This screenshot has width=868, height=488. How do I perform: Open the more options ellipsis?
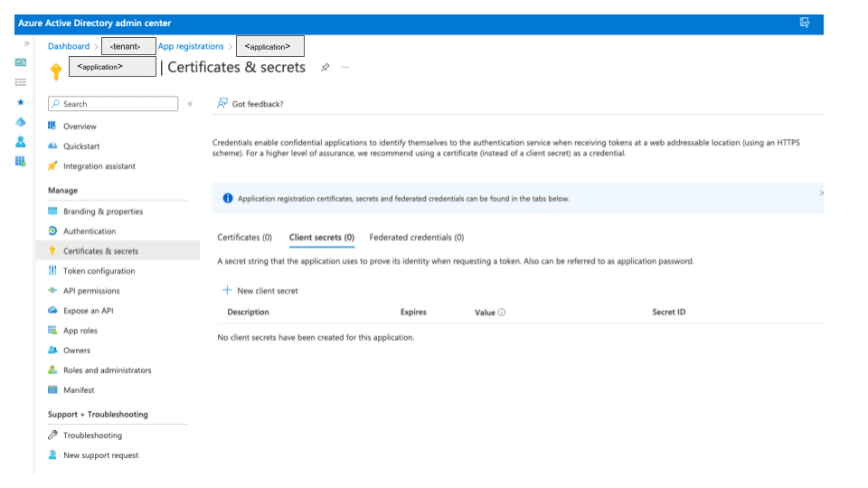[x=344, y=67]
